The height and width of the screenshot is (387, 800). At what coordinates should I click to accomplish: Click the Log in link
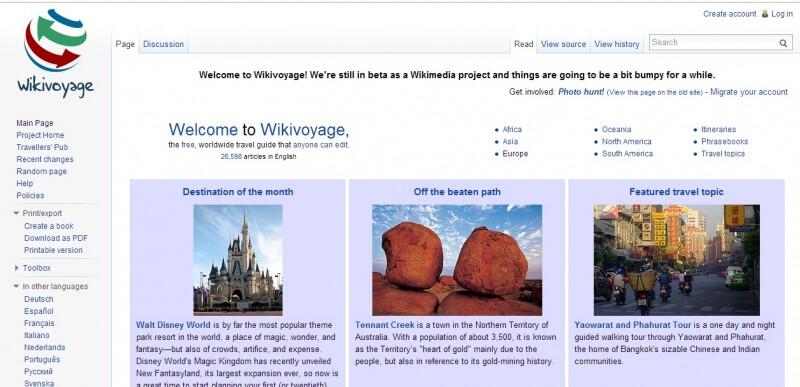click(x=782, y=14)
